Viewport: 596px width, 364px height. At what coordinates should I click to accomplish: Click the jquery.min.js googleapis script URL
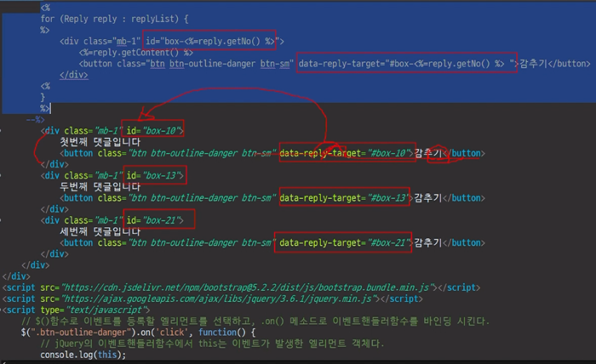click(219, 299)
